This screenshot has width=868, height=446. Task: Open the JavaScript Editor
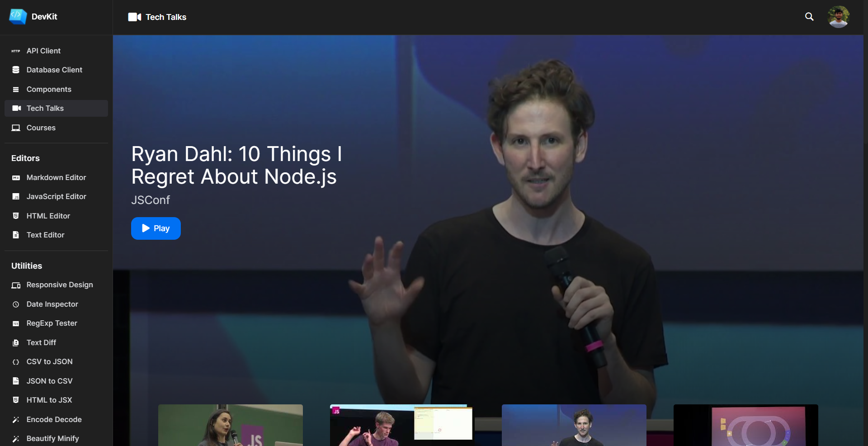(56, 196)
